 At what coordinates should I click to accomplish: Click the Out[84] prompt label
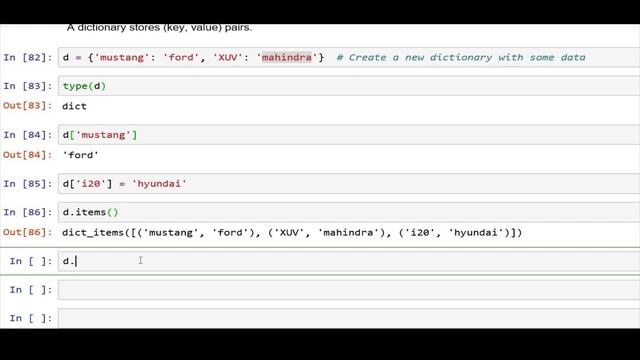pos(28,155)
